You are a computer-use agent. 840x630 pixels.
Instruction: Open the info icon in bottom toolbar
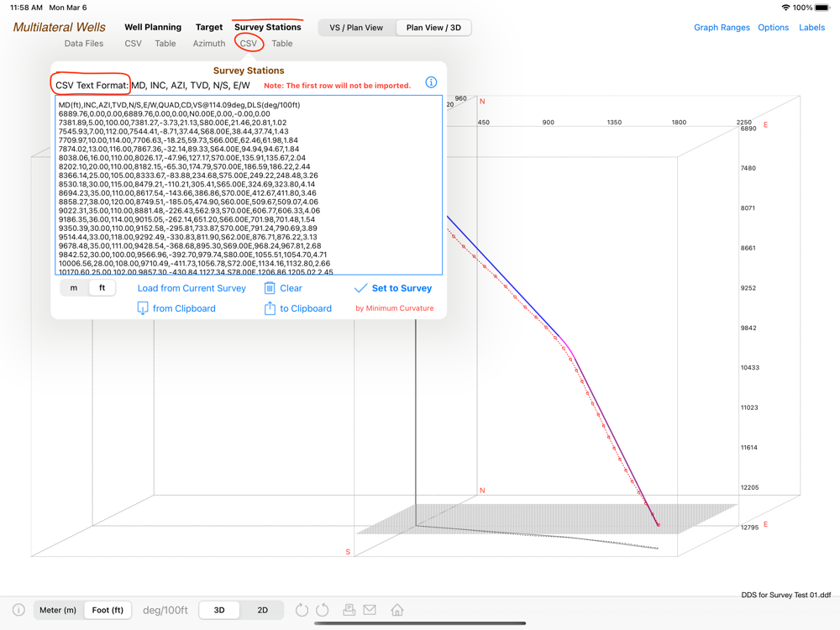[18, 610]
